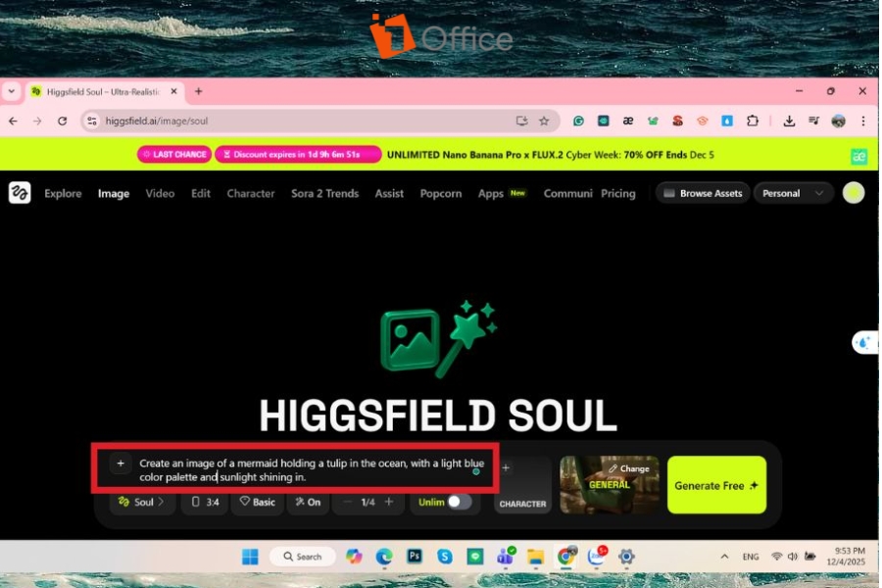The height and width of the screenshot is (588, 882).
Task: Expand the Personal workspace dropdown
Action: tap(793, 193)
